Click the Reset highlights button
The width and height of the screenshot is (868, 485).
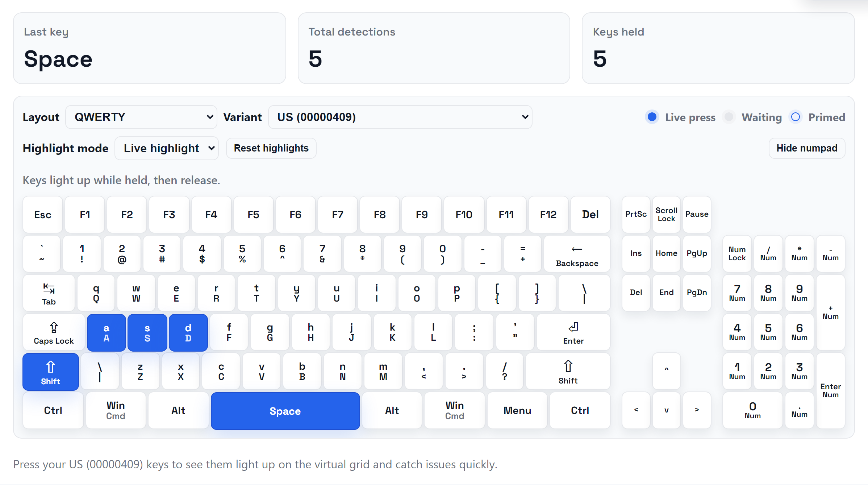[x=271, y=148]
